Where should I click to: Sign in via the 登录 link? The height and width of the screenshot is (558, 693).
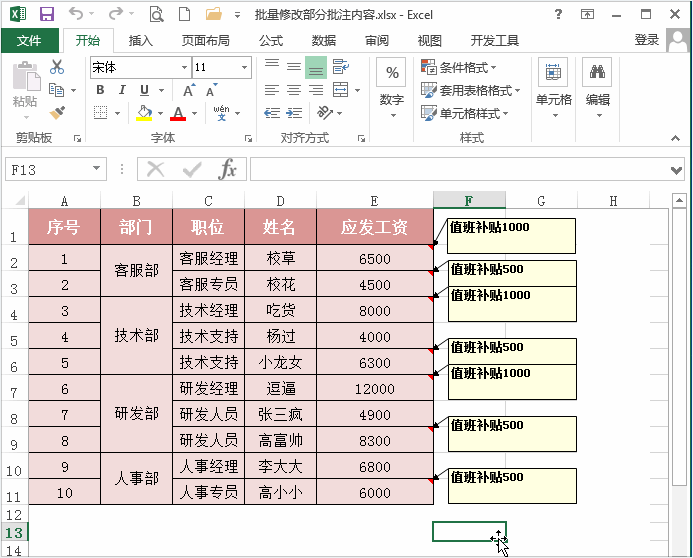[x=647, y=40]
